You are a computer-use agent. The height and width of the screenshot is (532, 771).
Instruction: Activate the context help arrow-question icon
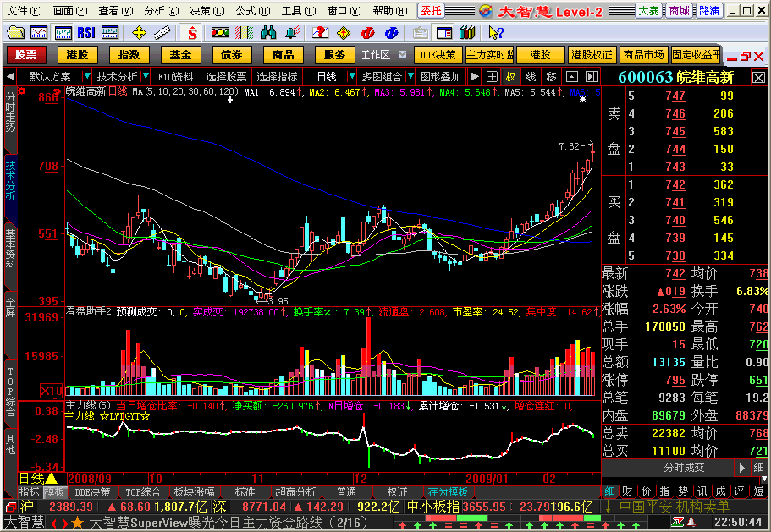click(496, 33)
